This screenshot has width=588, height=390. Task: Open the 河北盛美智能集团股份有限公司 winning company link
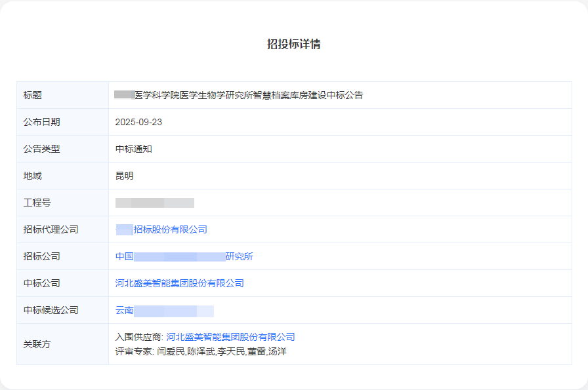tap(178, 283)
